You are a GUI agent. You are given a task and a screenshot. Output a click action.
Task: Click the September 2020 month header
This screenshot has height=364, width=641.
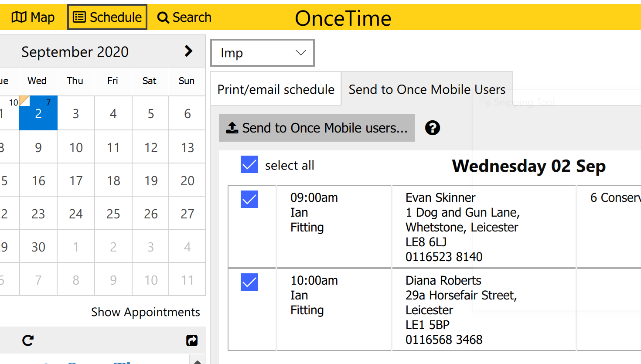pos(75,52)
